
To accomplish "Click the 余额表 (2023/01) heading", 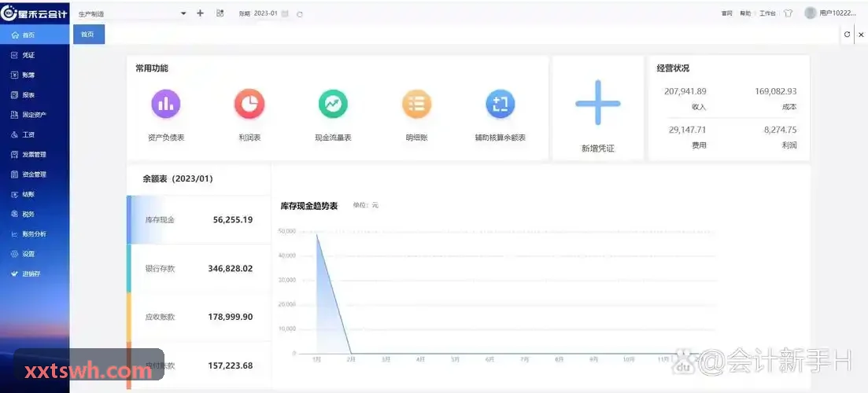I will point(178,179).
